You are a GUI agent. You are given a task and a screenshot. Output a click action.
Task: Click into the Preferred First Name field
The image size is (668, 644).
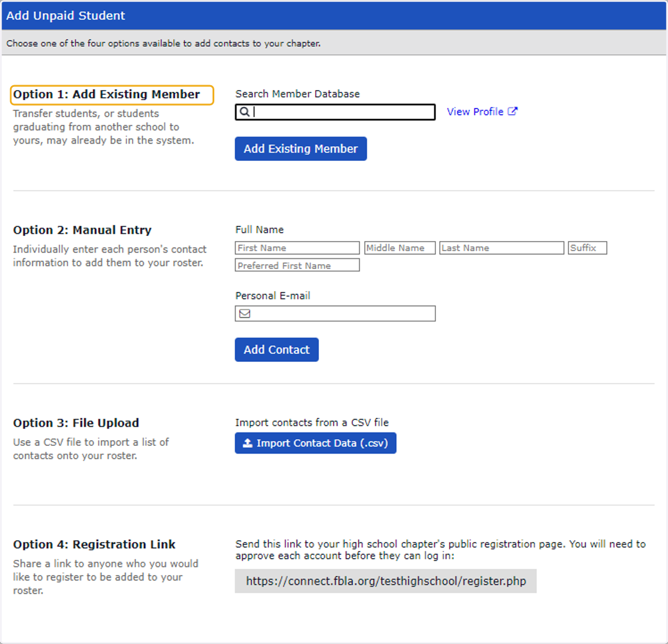click(297, 266)
